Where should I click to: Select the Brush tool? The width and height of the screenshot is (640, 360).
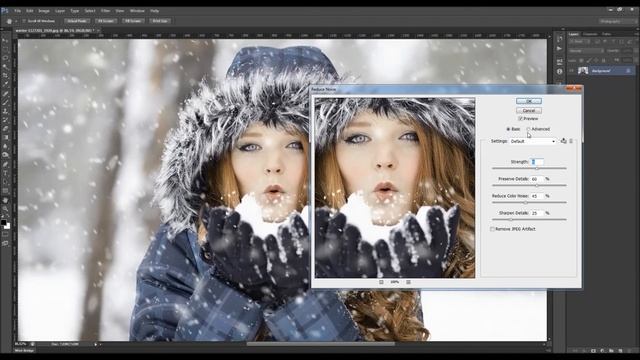(5, 102)
